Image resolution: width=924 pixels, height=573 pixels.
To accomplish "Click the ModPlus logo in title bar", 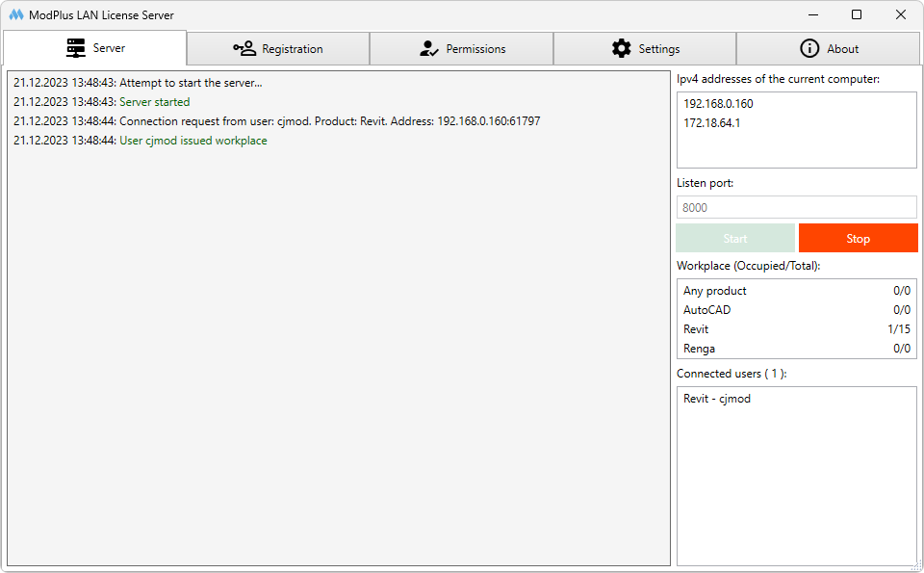I will click(x=15, y=15).
